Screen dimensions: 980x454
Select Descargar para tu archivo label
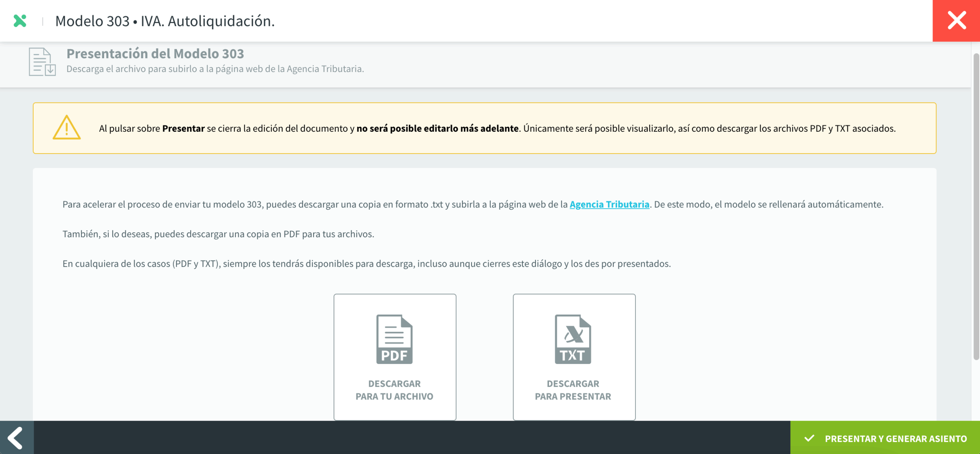pyautogui.click(x=394, y=390)
